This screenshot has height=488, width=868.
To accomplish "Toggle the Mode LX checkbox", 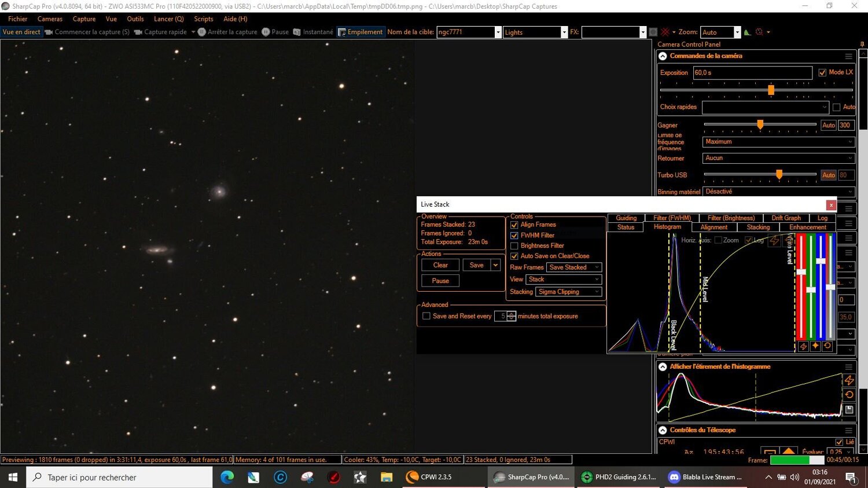I will point(822,72).
